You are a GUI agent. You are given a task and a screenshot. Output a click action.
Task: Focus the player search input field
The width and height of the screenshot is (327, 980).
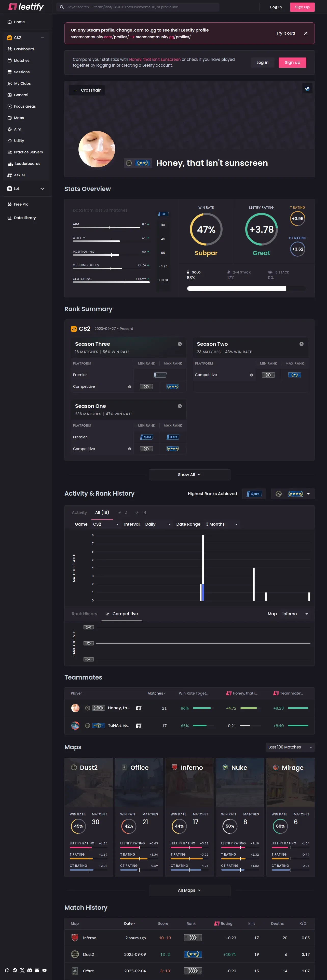(138, 7)
